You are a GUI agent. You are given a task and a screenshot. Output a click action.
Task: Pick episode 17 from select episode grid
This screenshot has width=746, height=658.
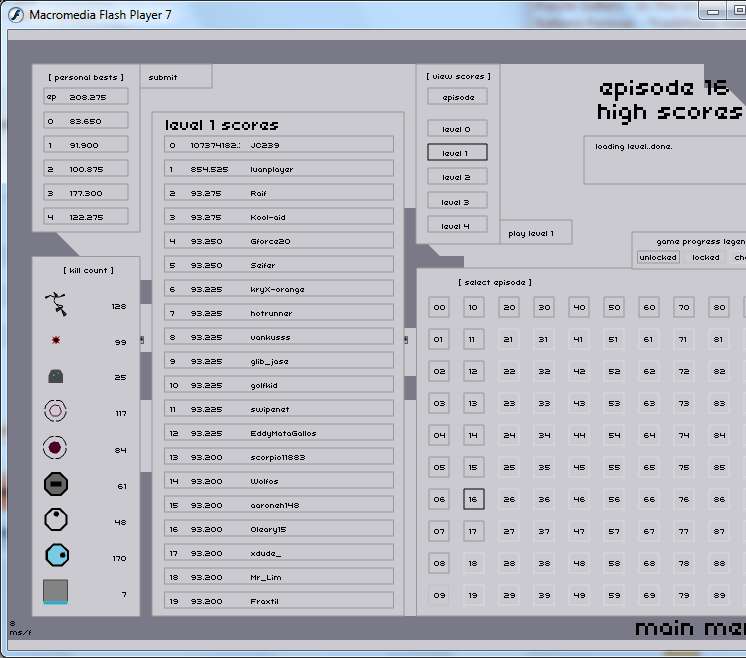(x=473, y=531)
